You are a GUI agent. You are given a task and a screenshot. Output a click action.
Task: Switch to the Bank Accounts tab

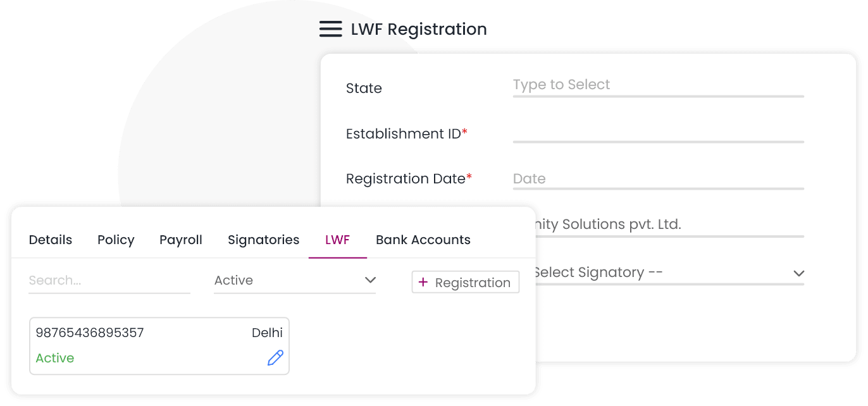point(423,240)
